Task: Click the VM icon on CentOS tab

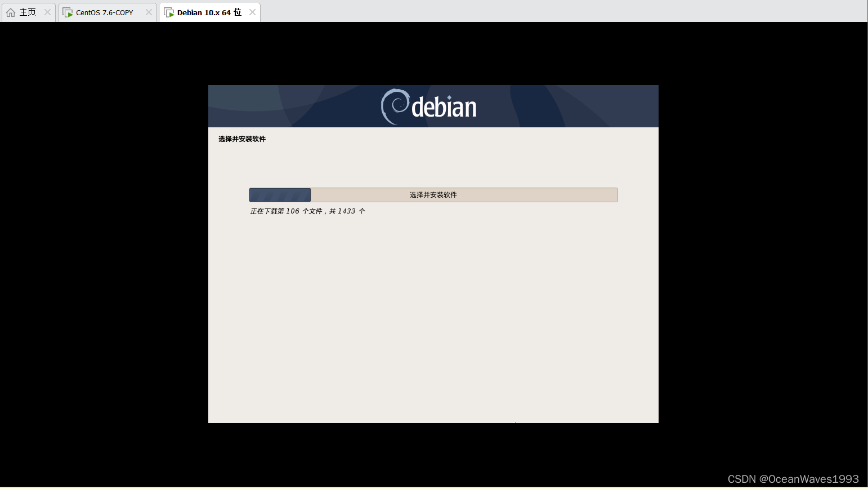Action: 68,12
